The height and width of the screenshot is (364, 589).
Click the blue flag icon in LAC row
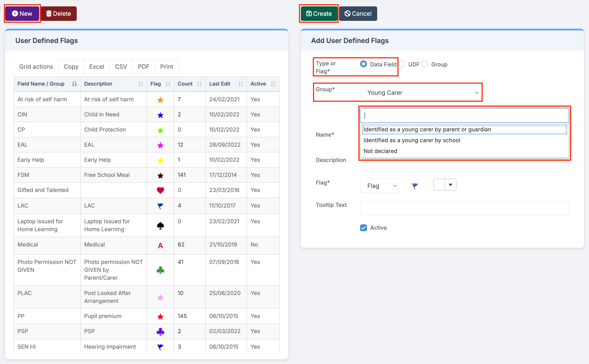(160, 206)
